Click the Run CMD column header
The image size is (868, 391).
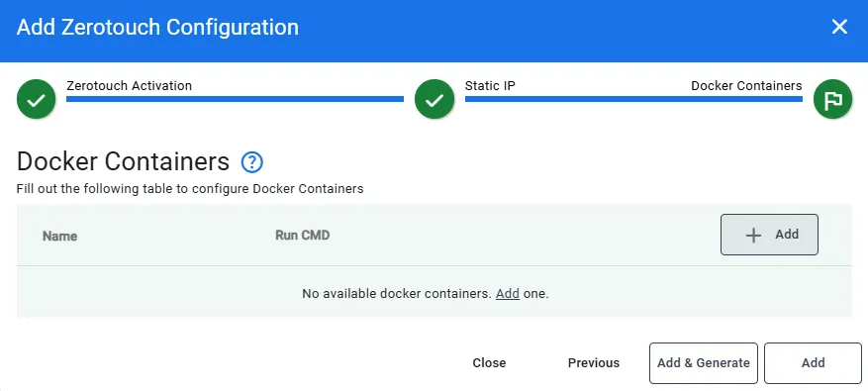tap(302, 236)
